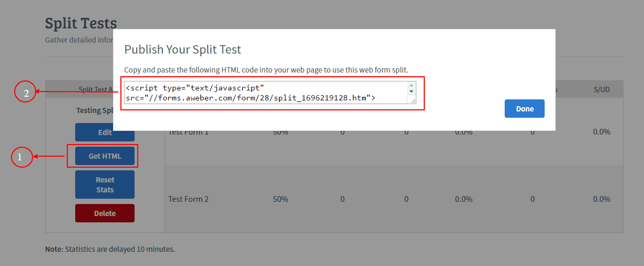Click the Done button in the dialog
644x266 pixels.
(524, 109)
